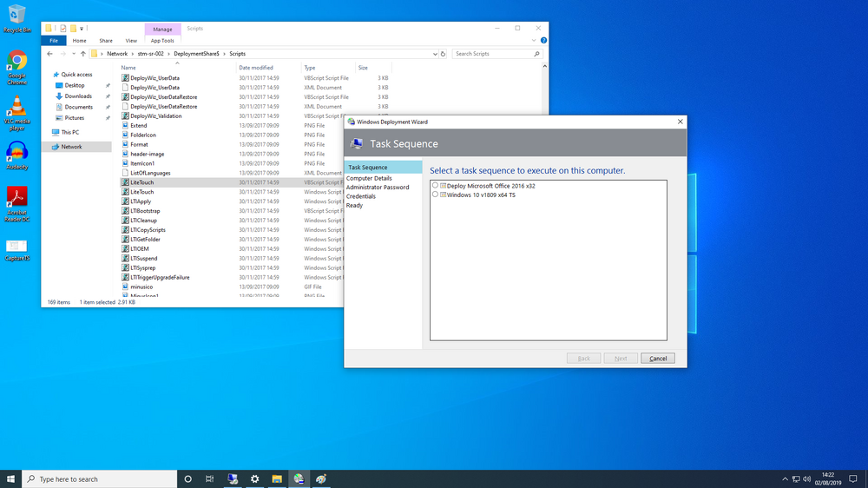
Task: Open the Google Chrome desktop shortcut
Action: pos(17,68)
